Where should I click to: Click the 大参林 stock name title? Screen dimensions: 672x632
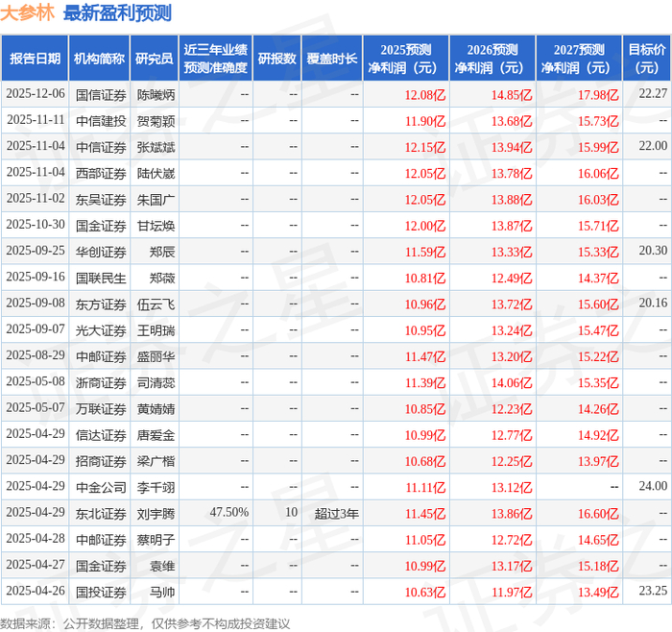coord(27,12)
